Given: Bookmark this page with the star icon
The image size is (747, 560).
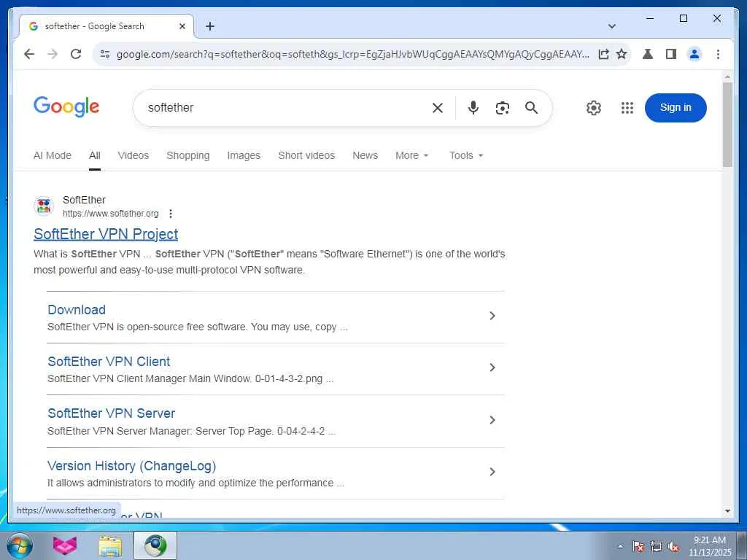Looking at the screenshot, I should coord(622,54).
